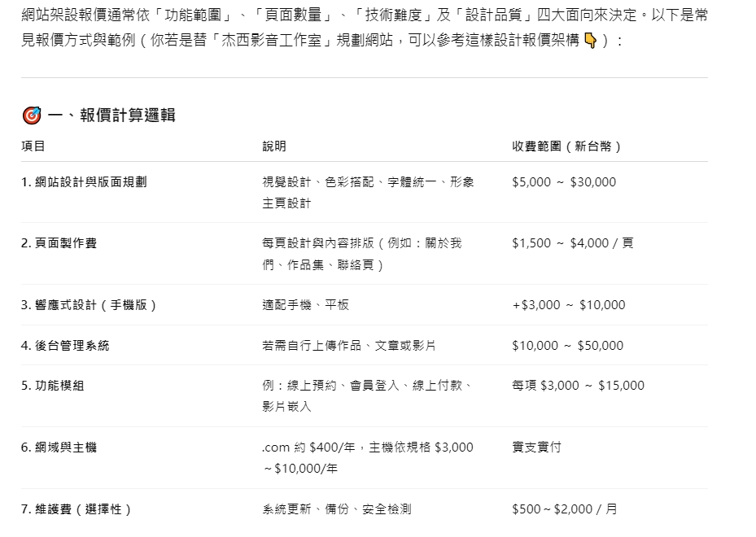
Task: Click the row 1. 網站設計與版面規劃
Action: click(x=365, y=192)
